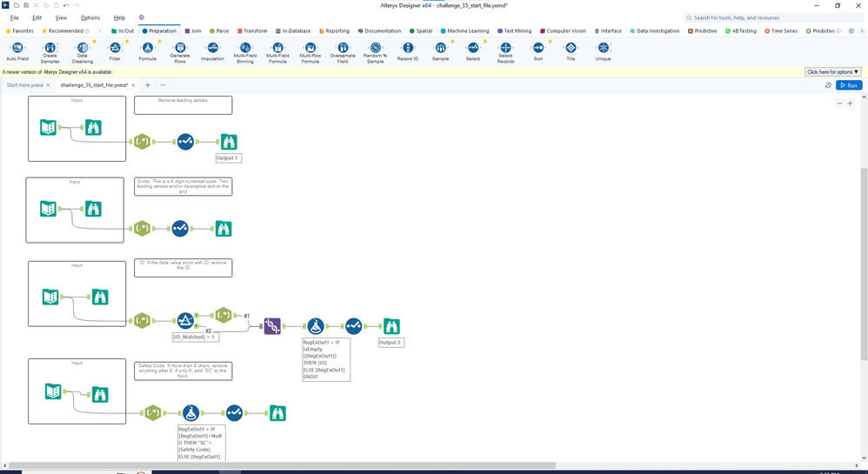Open the File menu

tap(15, 17)
